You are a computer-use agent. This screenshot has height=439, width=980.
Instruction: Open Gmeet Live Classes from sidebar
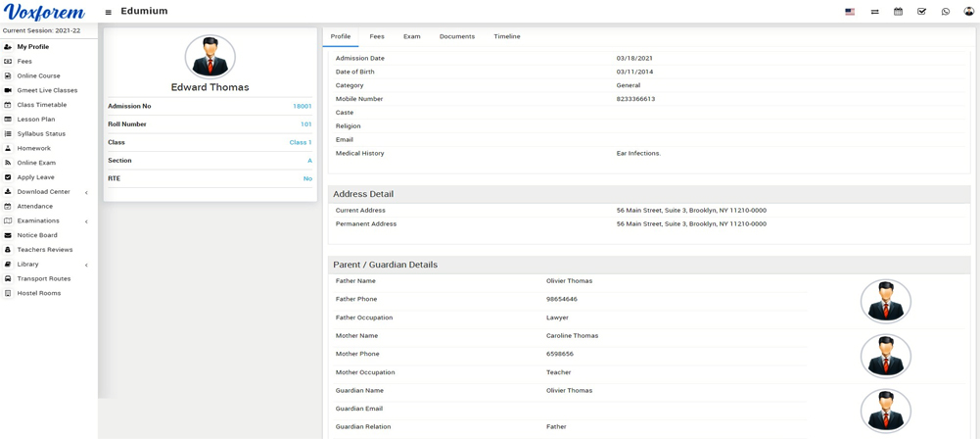pyautogui.click(x=47, y=90)
